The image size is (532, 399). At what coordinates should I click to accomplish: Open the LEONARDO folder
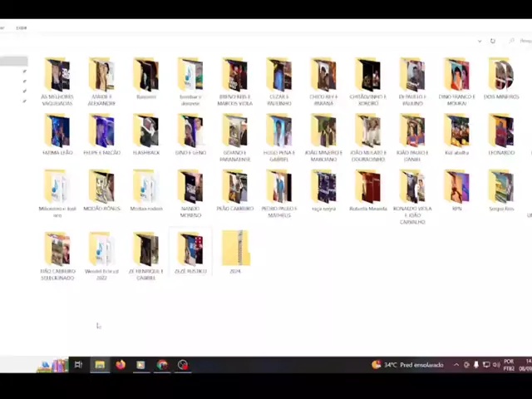point(500,133)
